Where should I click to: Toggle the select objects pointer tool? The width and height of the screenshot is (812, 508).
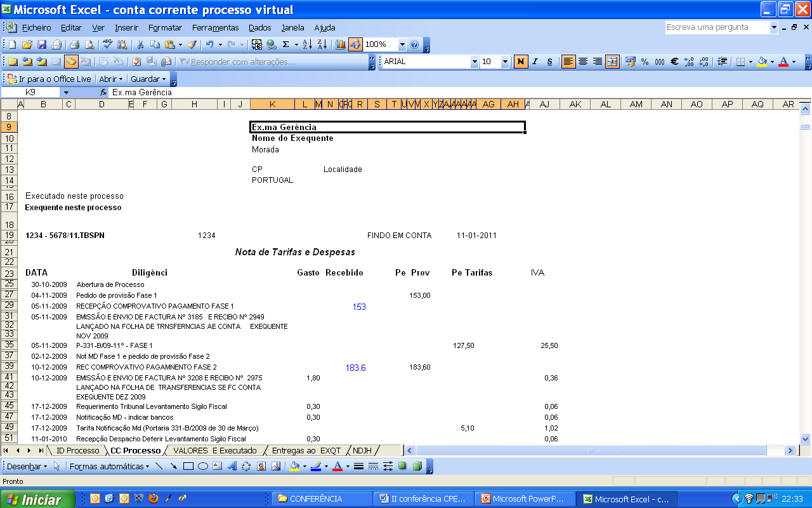(x=56, y=466)
